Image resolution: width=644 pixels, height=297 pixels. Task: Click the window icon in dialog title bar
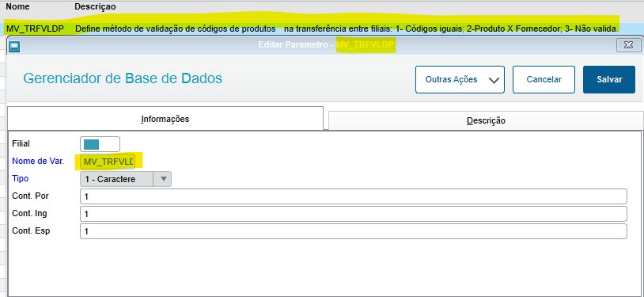pos(14,46)
